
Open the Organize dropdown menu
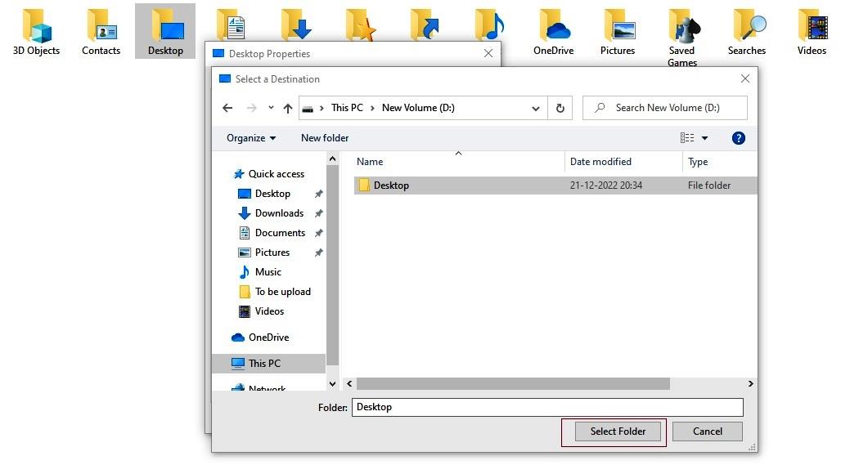click(x=251, y=138)
